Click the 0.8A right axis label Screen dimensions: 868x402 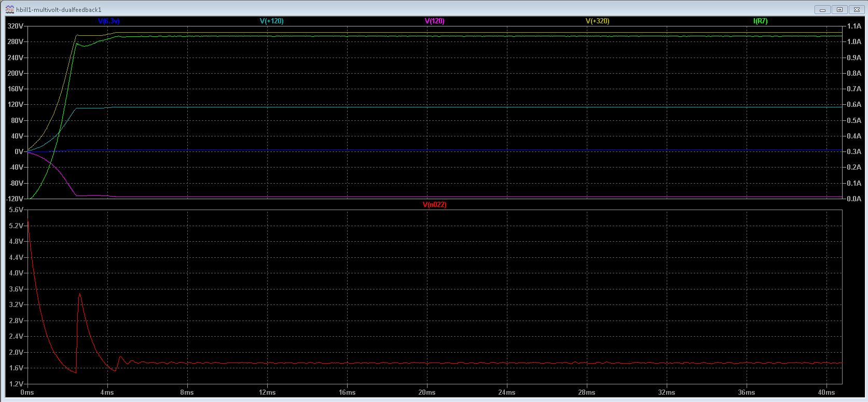854,73
